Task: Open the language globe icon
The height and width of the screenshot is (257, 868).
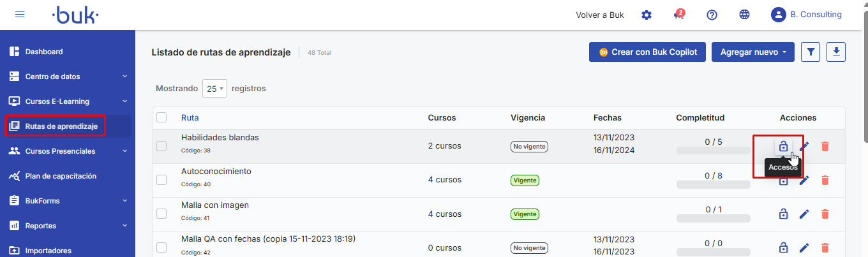Action: [x=745, y=15]
